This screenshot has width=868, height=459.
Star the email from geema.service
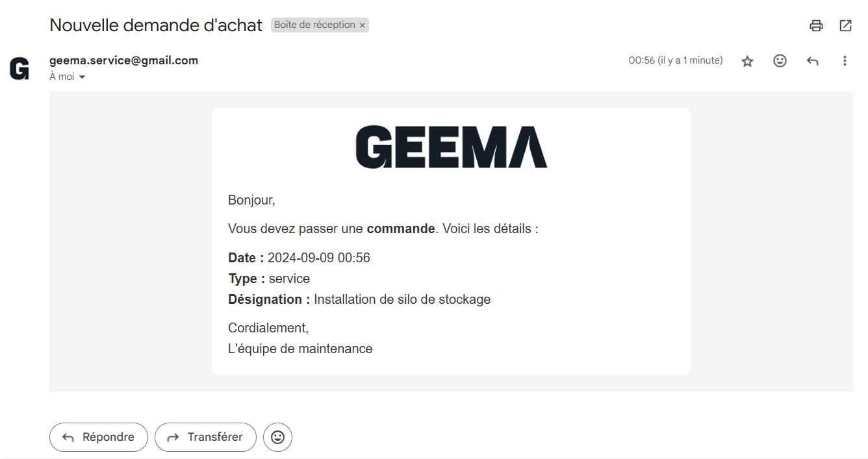pos(747,61)
